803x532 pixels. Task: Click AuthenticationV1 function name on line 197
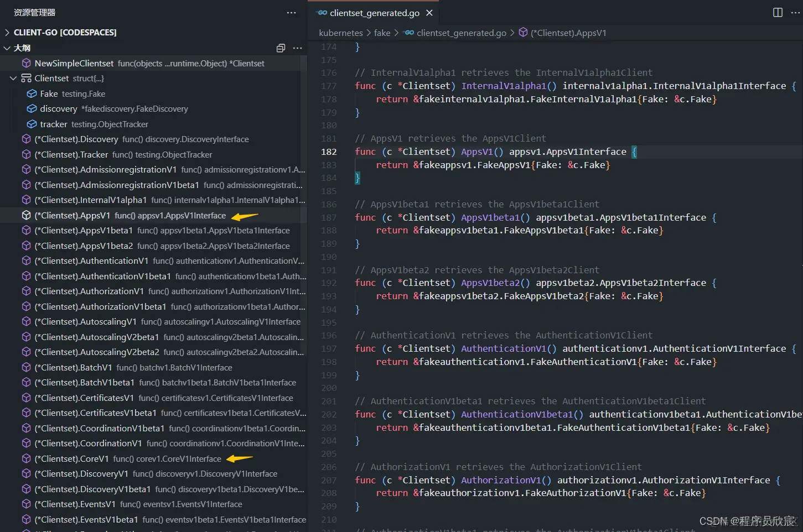click(504, 349)
